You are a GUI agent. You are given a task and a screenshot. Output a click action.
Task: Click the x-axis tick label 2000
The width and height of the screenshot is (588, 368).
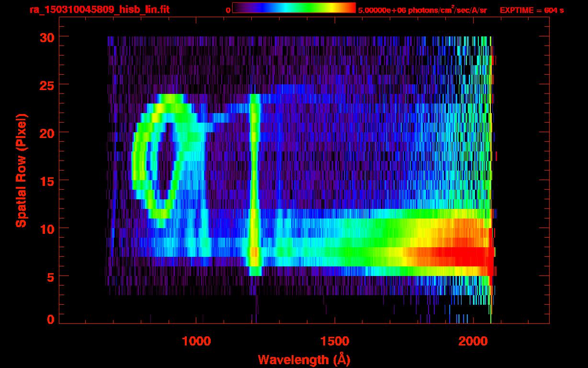(473, 341)
